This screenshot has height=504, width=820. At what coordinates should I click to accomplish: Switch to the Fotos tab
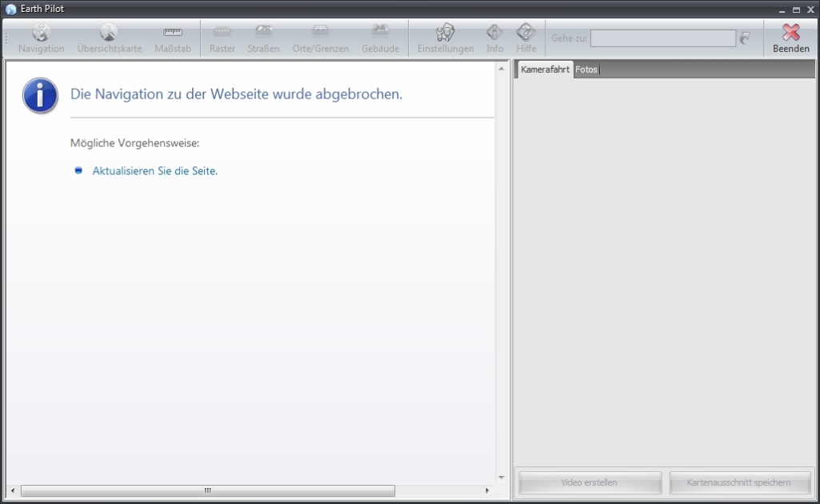click(x=586, y=70)
